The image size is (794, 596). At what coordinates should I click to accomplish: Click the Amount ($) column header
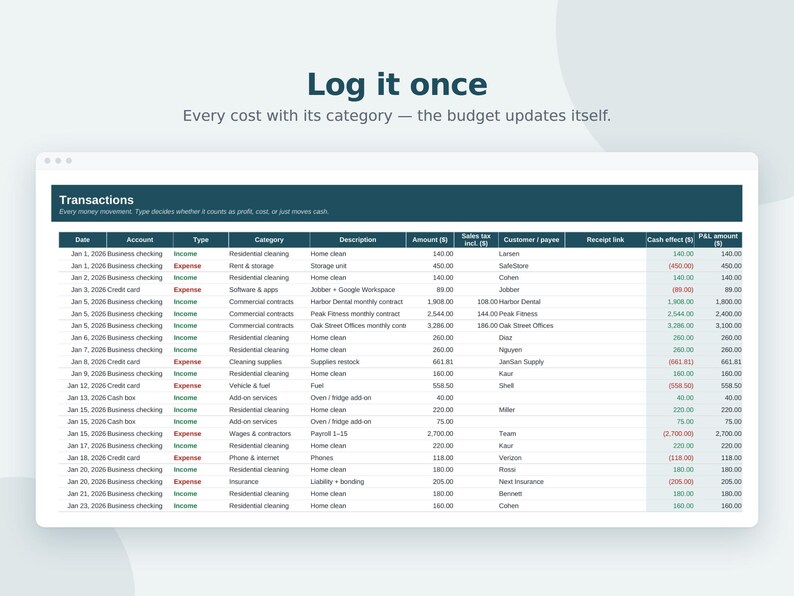430,240
